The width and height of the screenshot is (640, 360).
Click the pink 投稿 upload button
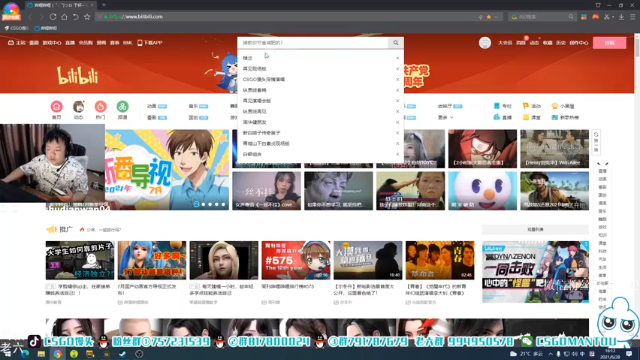click(609, 42)
